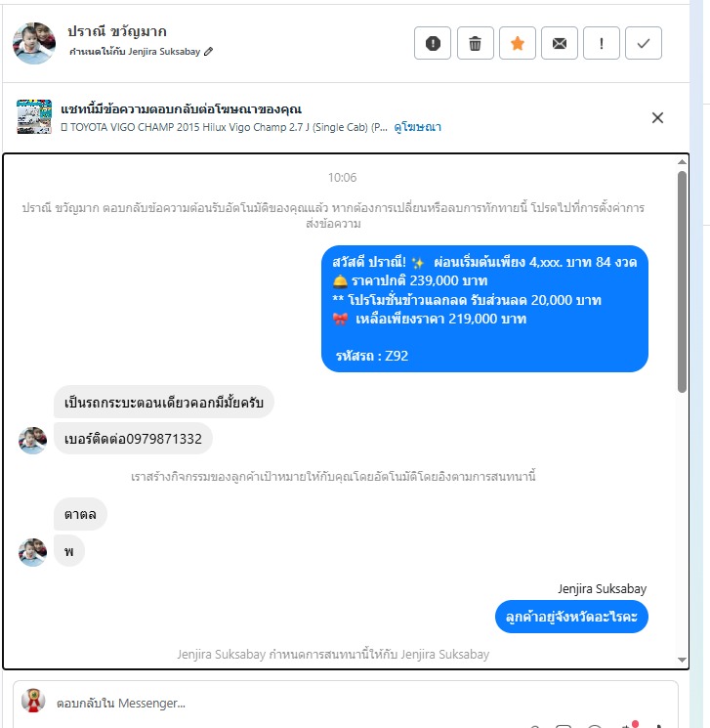Mark conversation unread with envelope icon
The image size is (710, 728).
pyautogui.click(x=560, y=43)
